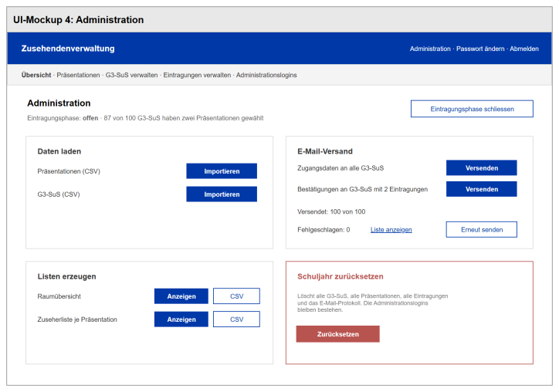Click the 'Raumübersicht' label

[x=59, y=296]
